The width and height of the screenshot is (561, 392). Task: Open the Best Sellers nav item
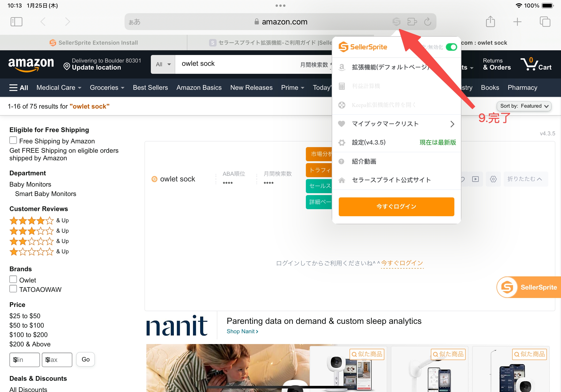(x=150, y=87)
